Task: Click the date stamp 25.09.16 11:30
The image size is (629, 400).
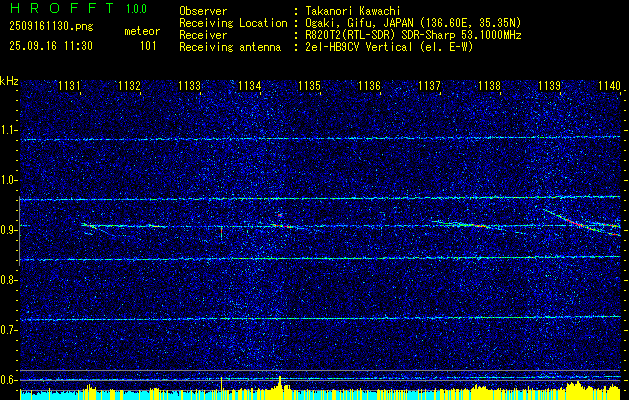Action: [51, 46]
